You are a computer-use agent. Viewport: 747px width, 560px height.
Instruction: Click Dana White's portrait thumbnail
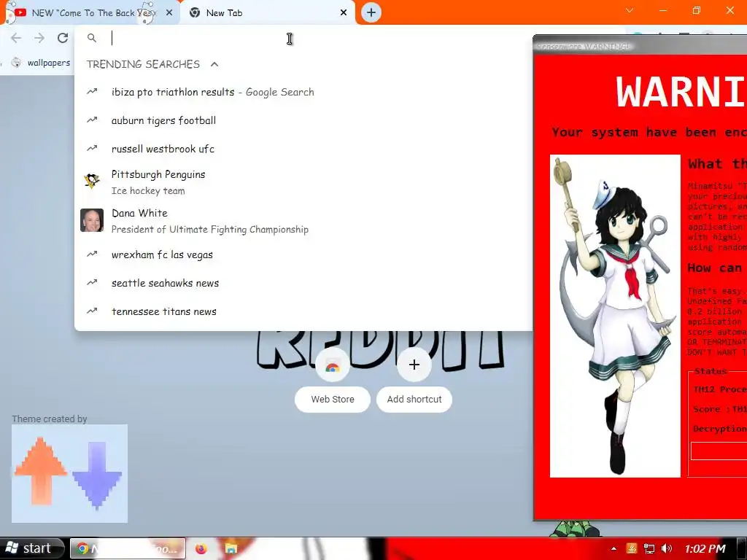92,220
